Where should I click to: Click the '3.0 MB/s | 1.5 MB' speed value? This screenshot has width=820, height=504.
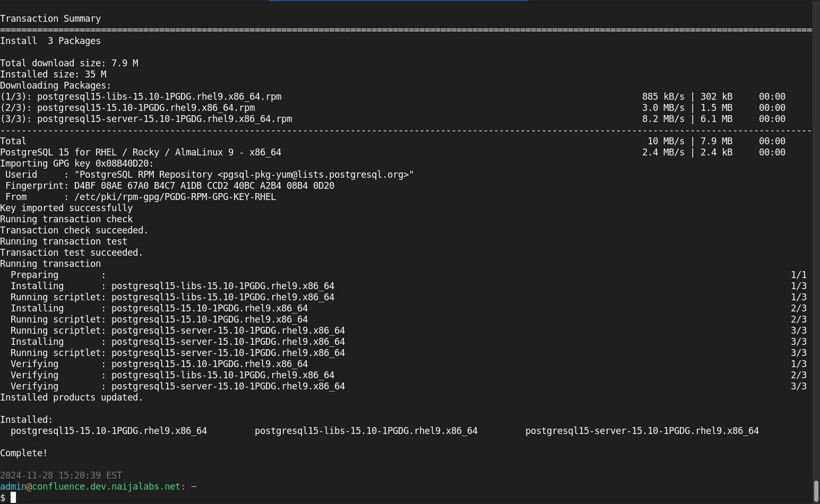[x=687, y=108]
